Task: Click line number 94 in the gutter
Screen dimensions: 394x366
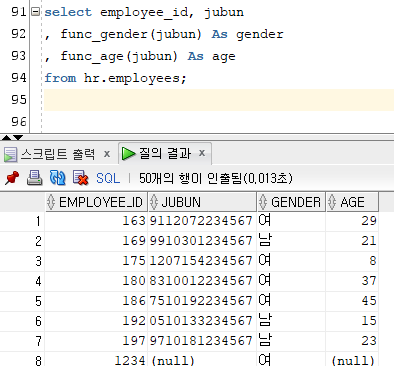Action: pos(19,78)
